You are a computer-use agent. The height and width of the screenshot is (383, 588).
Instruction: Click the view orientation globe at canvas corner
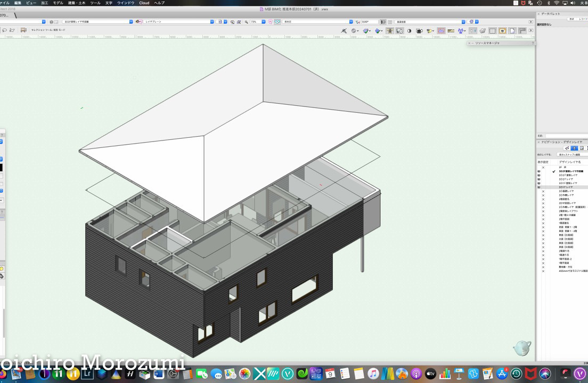522,348
